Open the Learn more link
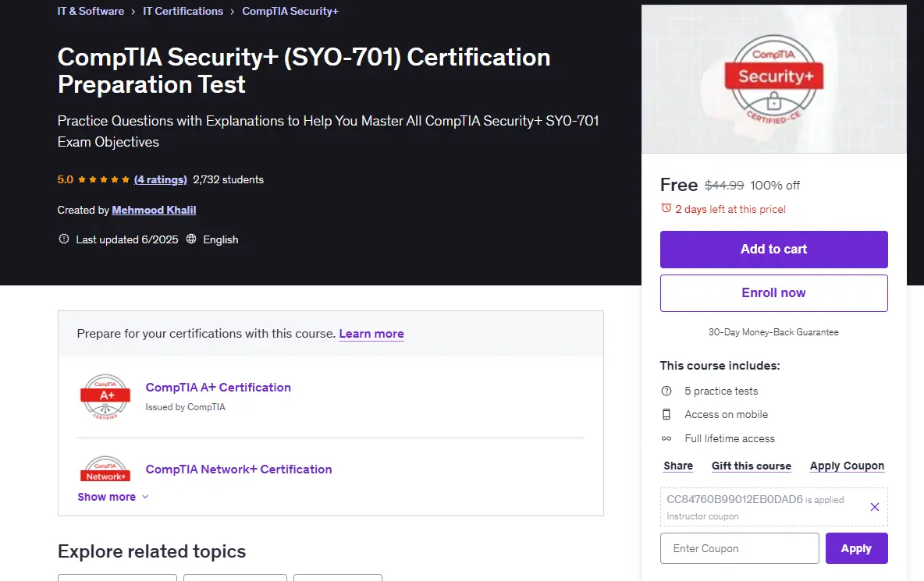The height and width of the screenshot is (581, 924). pyautogui.click(x=371, y=334)
